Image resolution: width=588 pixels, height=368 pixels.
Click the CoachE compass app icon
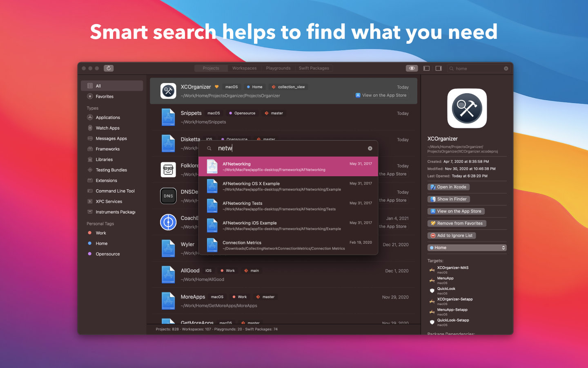pyautogui.click(x=168, y=222)
